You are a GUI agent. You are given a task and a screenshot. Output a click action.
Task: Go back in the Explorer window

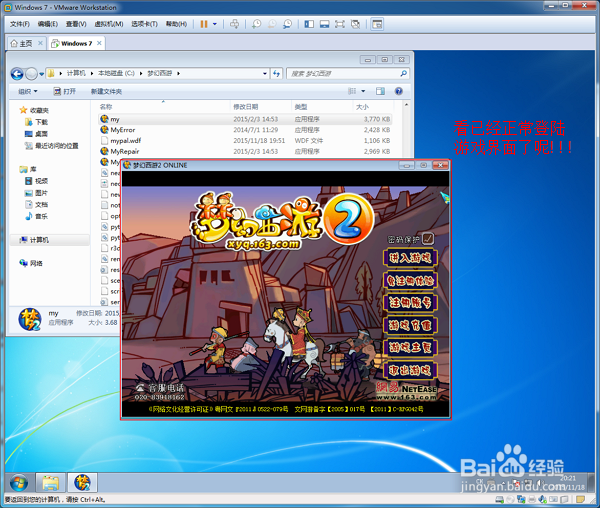[x=17, y=73]
